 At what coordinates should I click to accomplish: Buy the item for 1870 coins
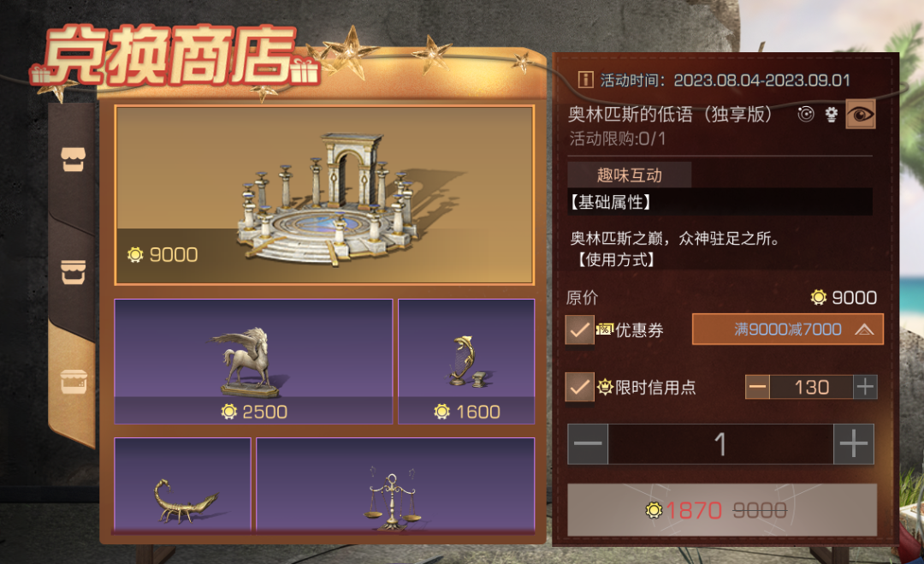point(722,510)
